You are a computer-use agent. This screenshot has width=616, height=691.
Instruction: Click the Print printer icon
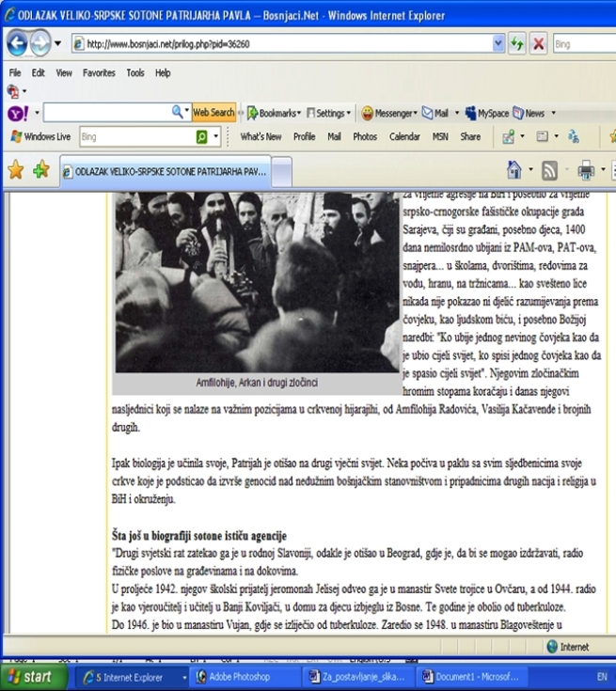pyautogui.click(x=586, y=170)
